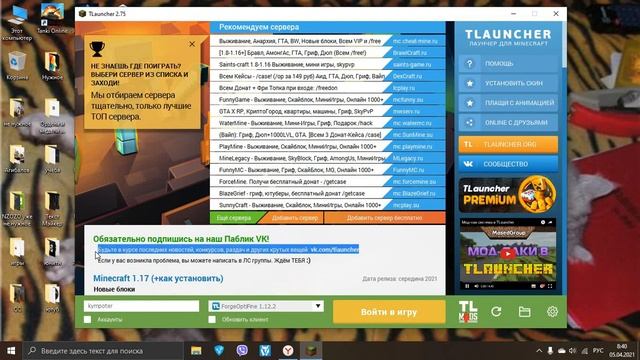Viewport: 640px width, 360px height.
Task: Select Saints-craft saints-game.ru server row
Action: click(328, 64)
